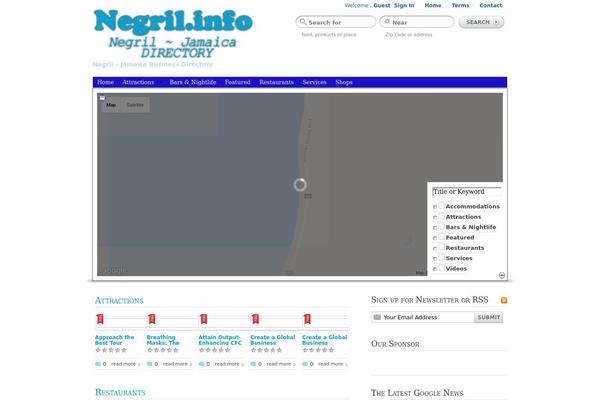The image size is (600, 400).
Task: Open the Services menu item
Action: 315,82
